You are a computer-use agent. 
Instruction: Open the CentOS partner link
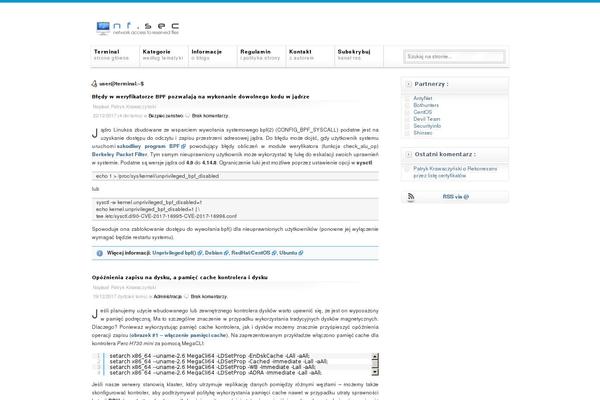point(422,112)
